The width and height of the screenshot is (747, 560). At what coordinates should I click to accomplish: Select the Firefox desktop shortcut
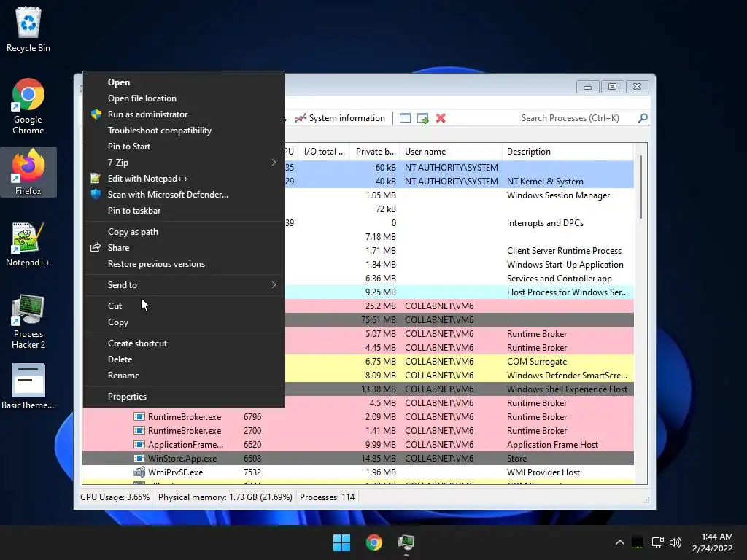28,172
